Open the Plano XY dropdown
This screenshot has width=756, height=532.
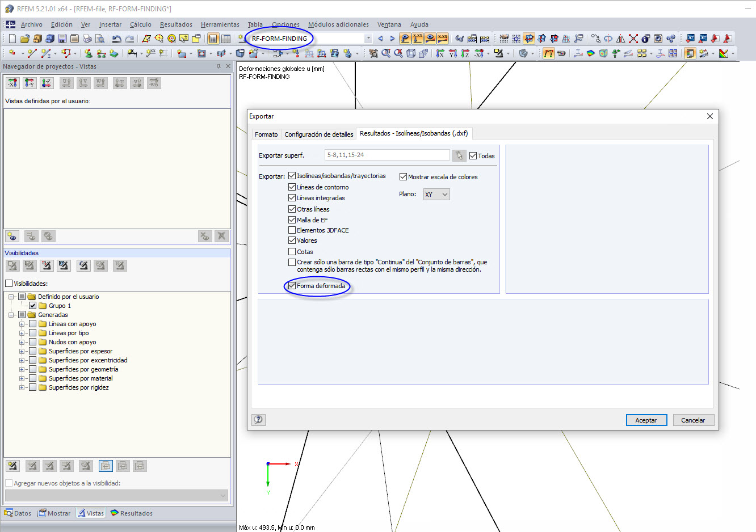point(436,195)
